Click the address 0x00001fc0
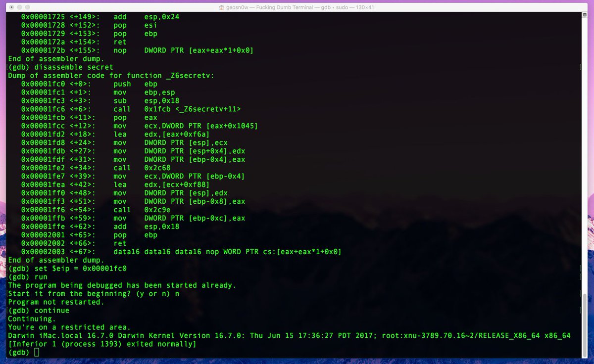The width and height of the screenshot is (594, 364). pos(43,84)
